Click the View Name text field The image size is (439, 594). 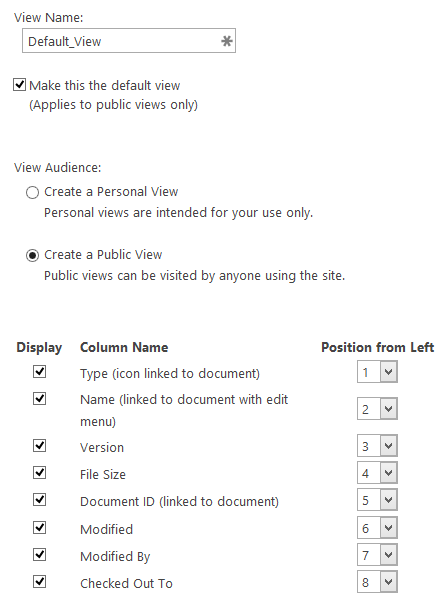pyautogui.click(x=129, y=41)
